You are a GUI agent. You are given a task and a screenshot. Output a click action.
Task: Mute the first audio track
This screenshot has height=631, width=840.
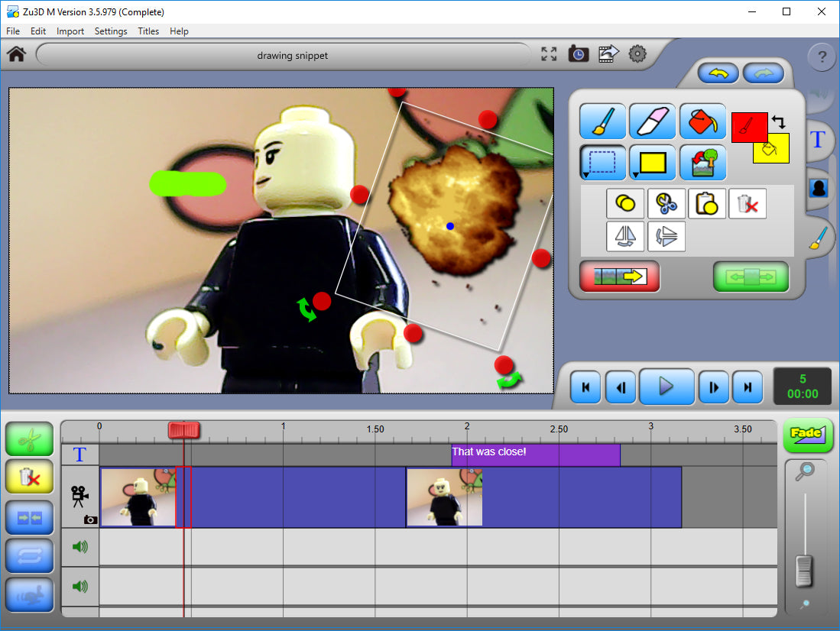tap(79, 546)
